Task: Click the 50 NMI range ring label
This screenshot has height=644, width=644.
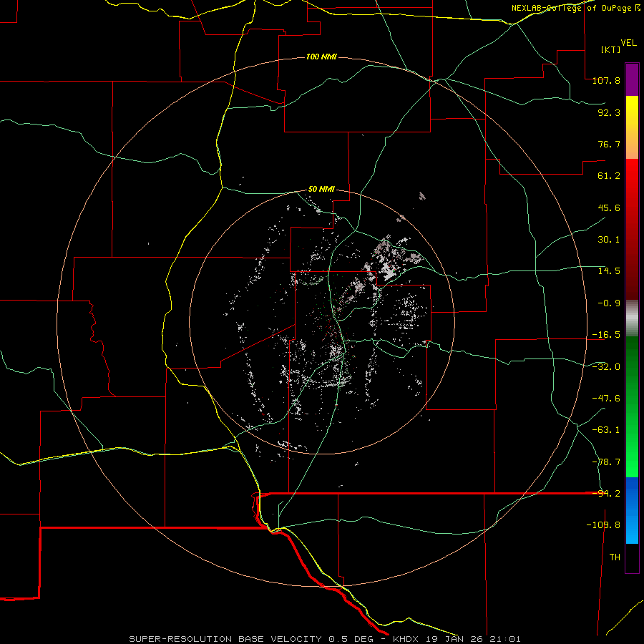Action: pos(321,190)
